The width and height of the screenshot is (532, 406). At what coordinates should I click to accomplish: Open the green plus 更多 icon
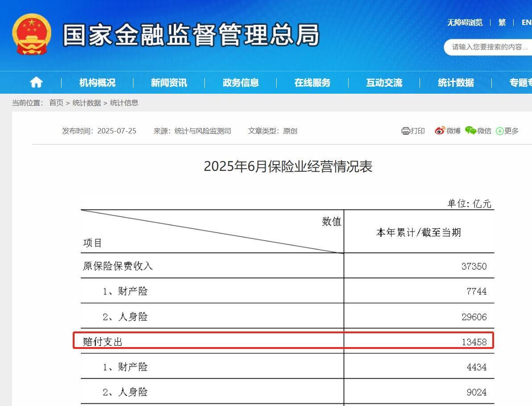[500, 131]
